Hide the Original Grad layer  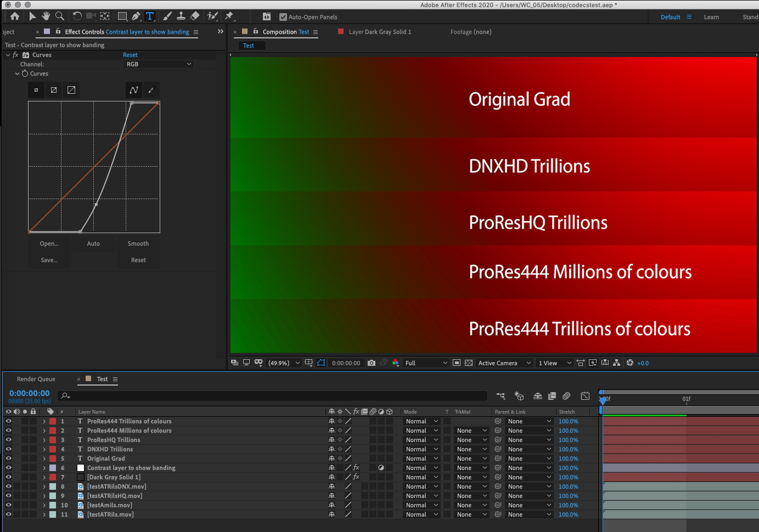coord(8,458)
